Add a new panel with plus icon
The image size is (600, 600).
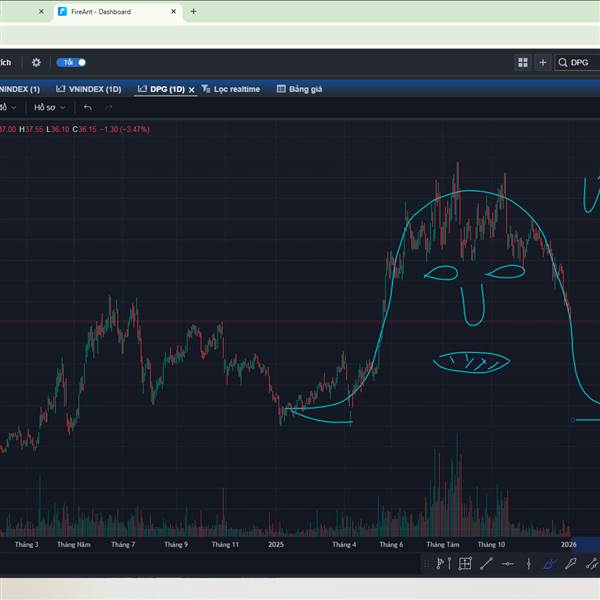click(543, 62)
